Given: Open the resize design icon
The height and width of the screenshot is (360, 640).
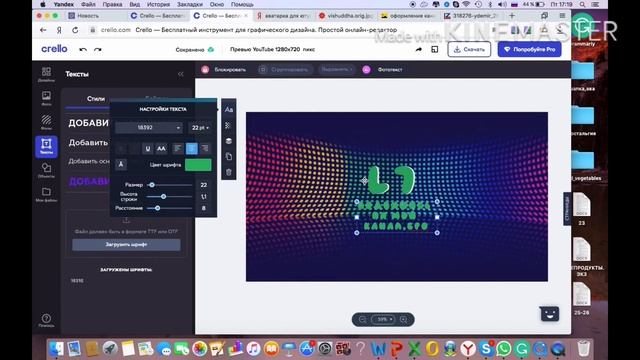Looking at the screenshot, I should pyautogui.click(x=435, y=49).
